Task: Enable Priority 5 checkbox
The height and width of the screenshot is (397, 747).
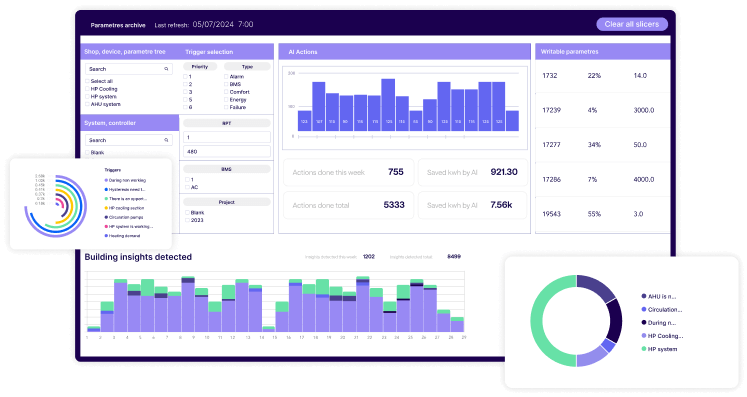Action: coord(185,100)
